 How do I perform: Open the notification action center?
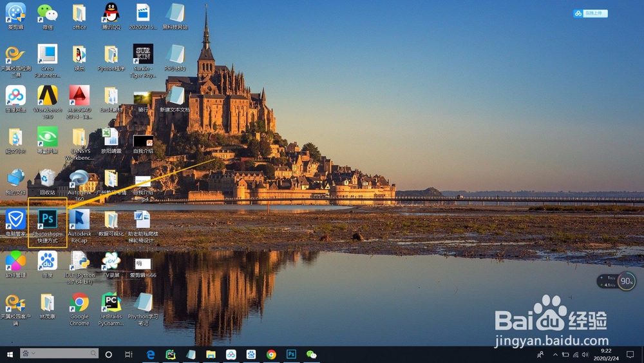tap(630, 355)
